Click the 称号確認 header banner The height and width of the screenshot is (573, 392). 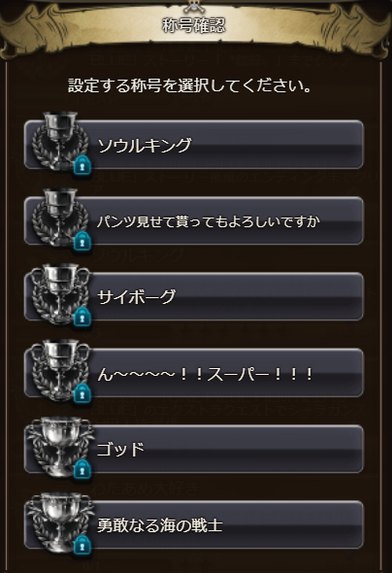[194, 25]
